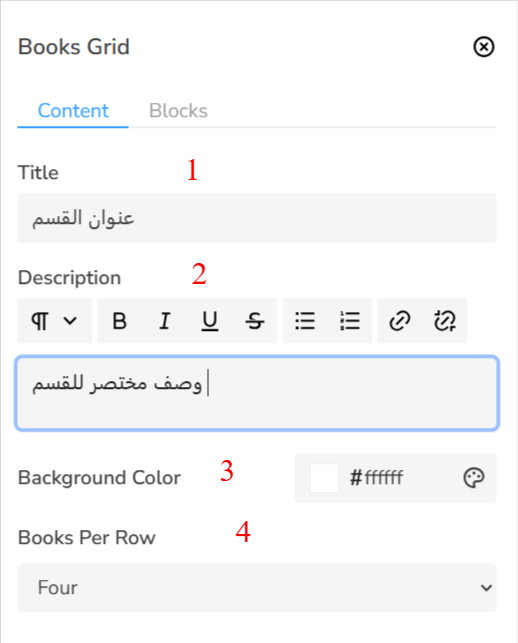Remove link using the unlink icon
This screenshot has width=518, height=643.
tap(445, 321)
